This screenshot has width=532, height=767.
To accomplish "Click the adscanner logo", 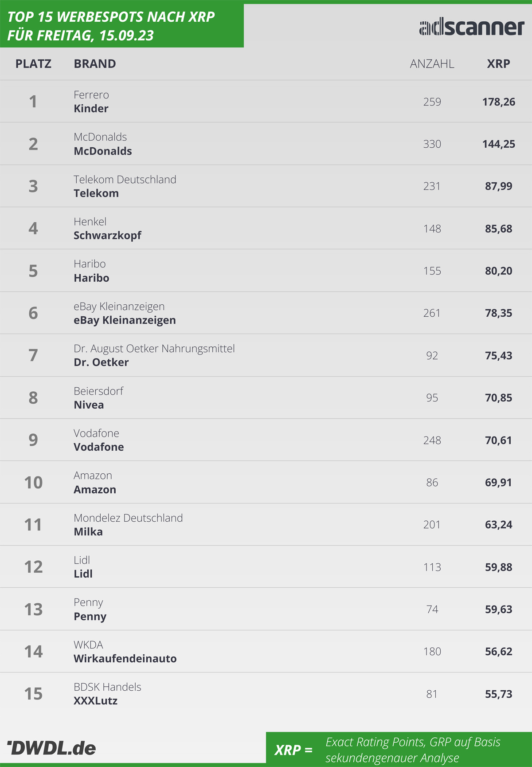I will tap(472, 27).
